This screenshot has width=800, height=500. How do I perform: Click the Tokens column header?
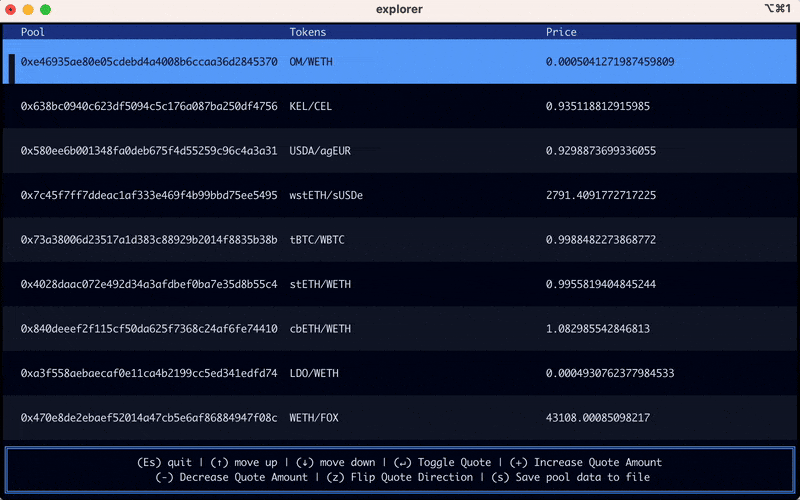308,32
